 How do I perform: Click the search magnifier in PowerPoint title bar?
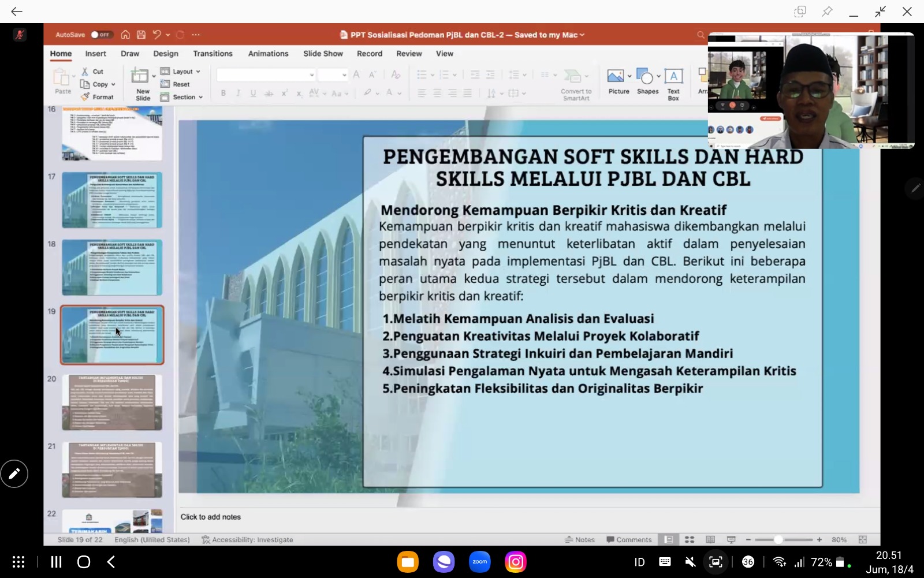point(701,35)
